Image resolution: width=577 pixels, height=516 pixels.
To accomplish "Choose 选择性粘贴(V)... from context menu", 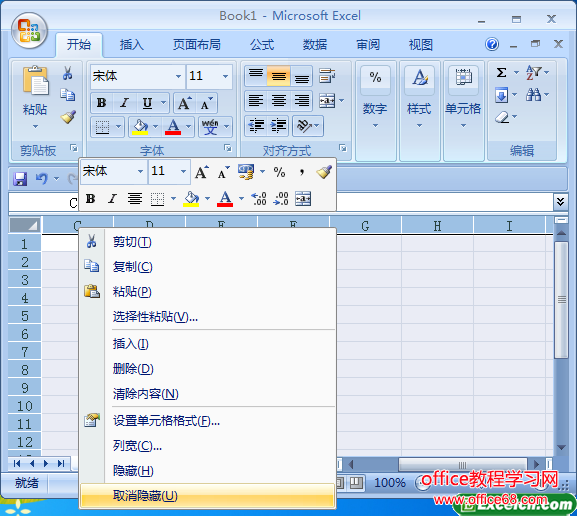I will (x=207, y=317).
